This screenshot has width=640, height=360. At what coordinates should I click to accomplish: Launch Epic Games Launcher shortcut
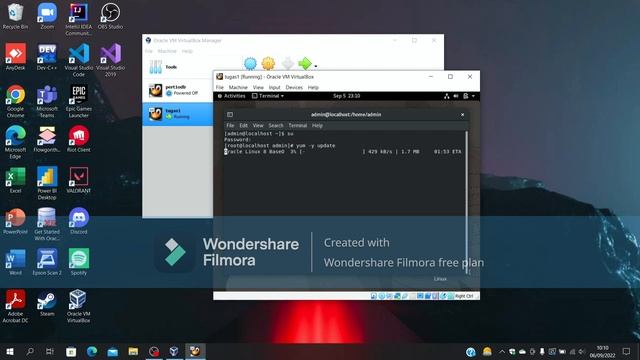coord(78,101)
